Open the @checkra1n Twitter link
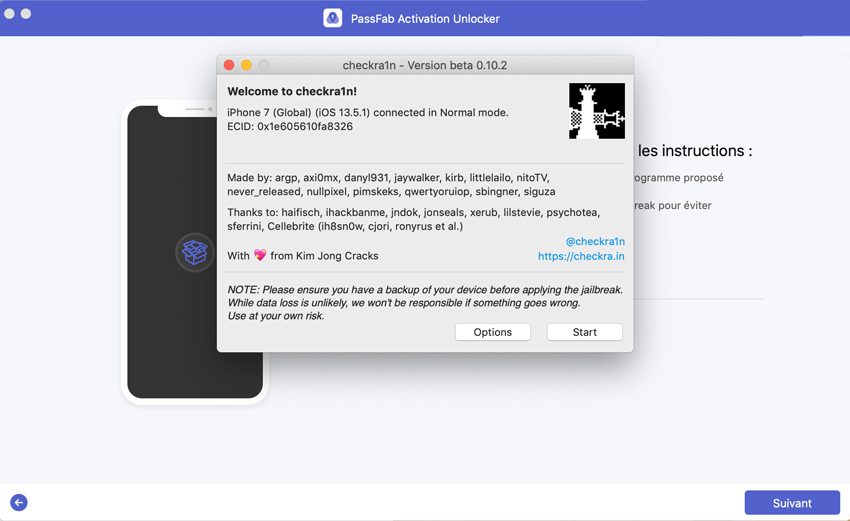This screenshot has width=850, height=521. pyautogui.click(x=595, y=241)
